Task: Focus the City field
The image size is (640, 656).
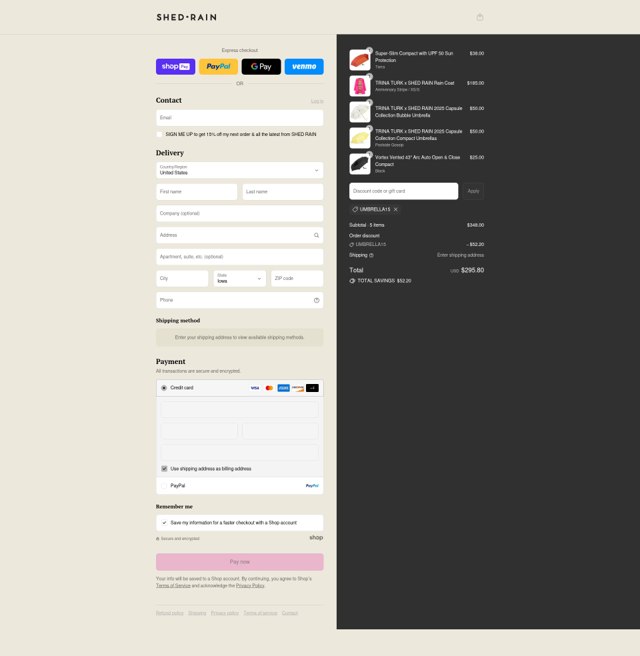Action: tap(182, 279)
